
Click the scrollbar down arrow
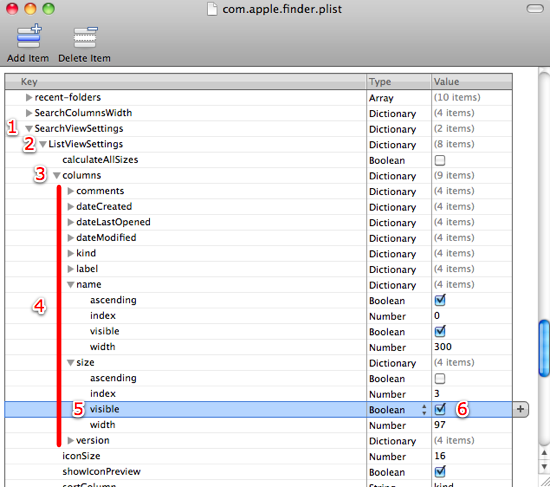point(544,466)
